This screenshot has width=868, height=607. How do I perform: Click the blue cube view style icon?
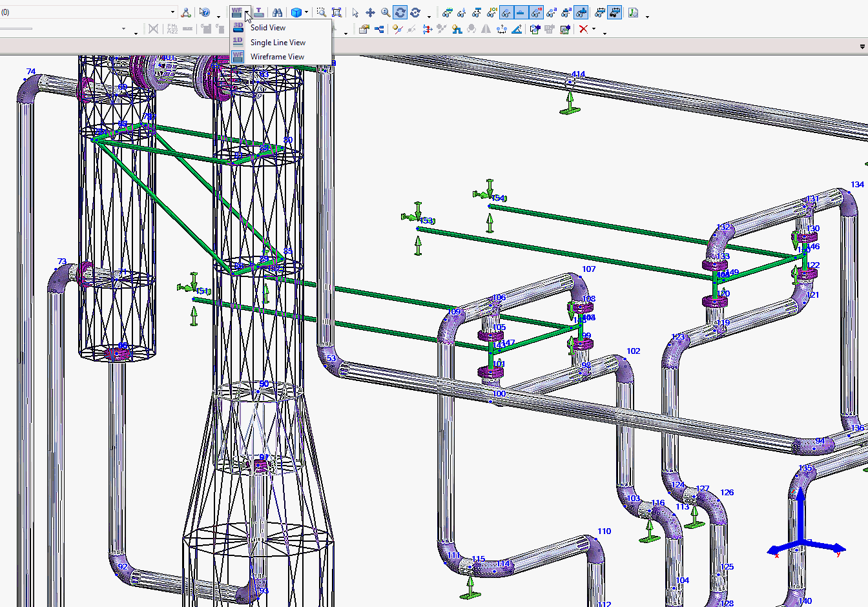pos(296,12)
